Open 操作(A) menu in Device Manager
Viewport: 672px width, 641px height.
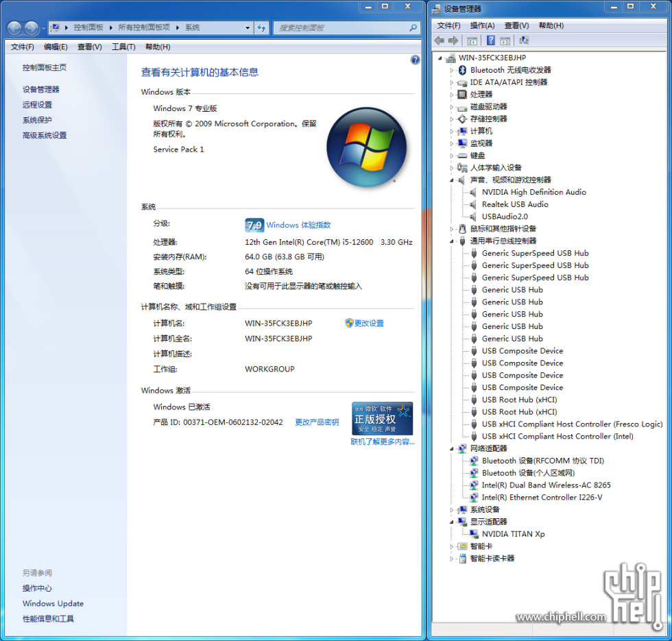[482, 26]
